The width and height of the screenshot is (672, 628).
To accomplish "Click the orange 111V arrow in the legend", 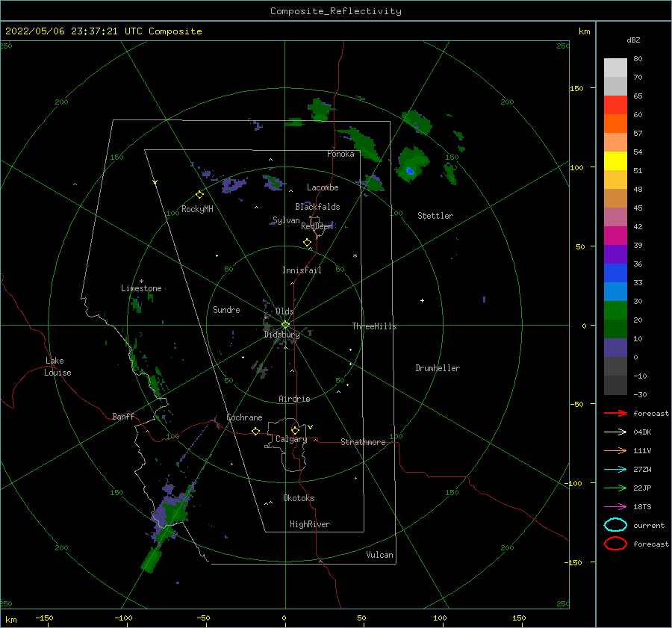I will 615,450.
